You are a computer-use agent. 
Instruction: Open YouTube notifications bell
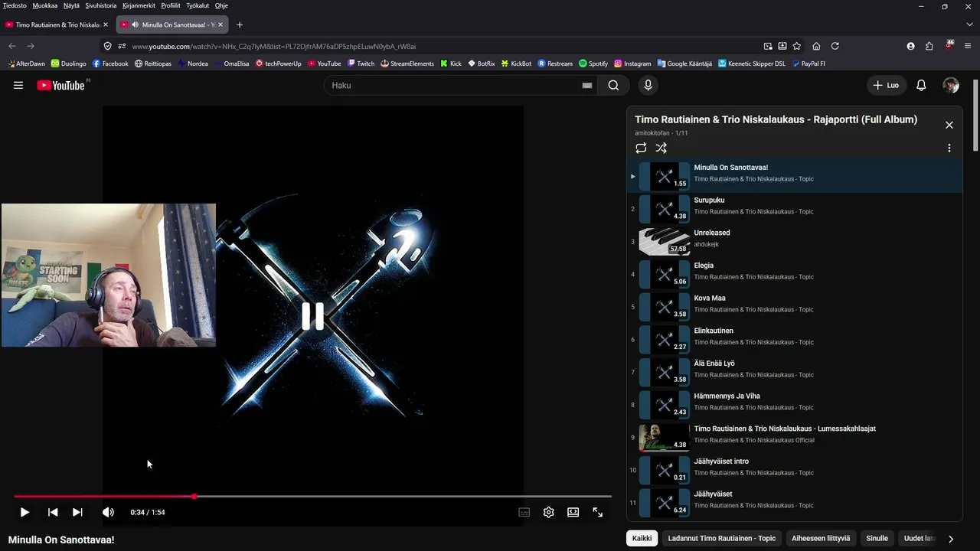coord(921,85)
